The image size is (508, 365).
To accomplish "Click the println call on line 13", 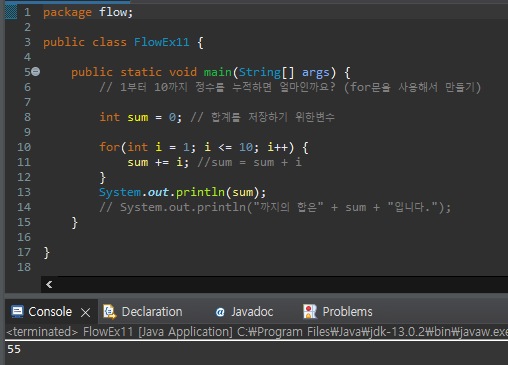I will pos(200,192).
